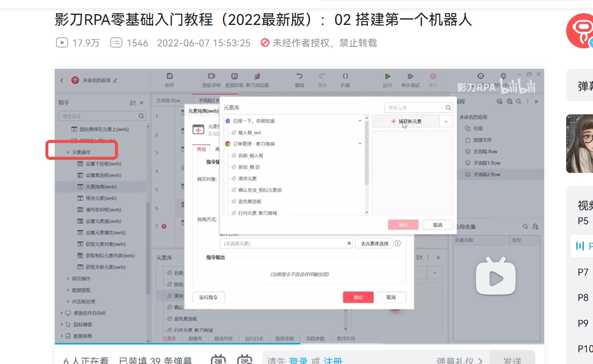Click the 运行指令 button
The width and height of the screenshot is (593, 364).
click(x=208, y=297)
